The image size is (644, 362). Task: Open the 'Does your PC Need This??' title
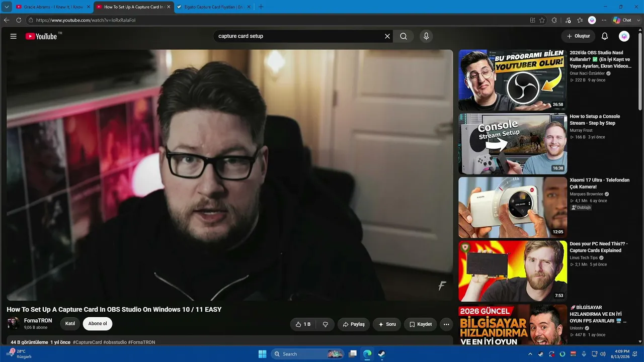point(599,247)
